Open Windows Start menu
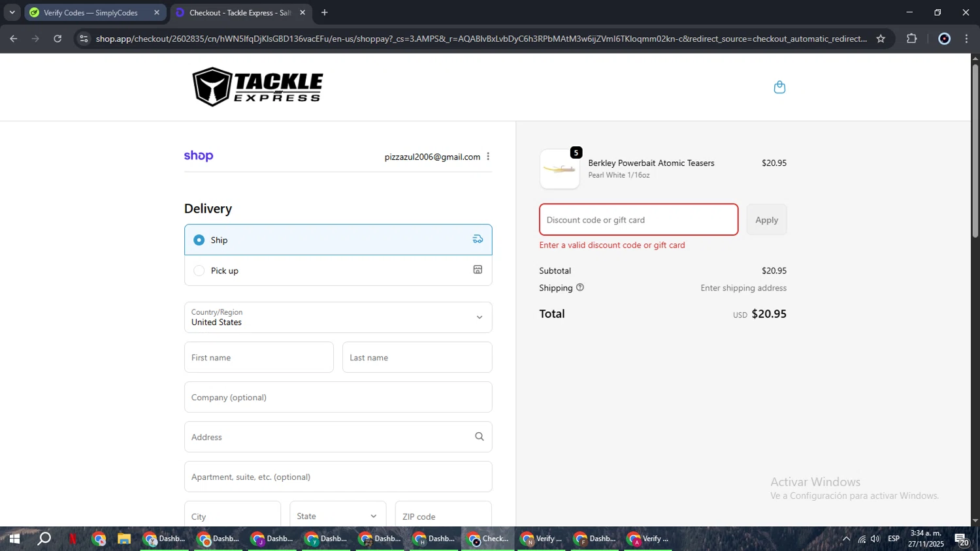Image resolution: width=980 pixels, height=551 pixels. click(14, 539)
